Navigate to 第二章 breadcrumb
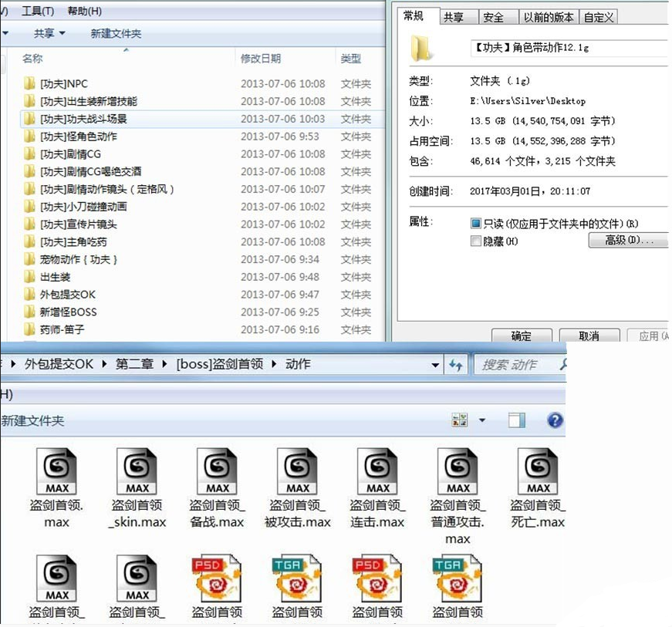Viewport: 672px width, 627px height. click(134, 364)
